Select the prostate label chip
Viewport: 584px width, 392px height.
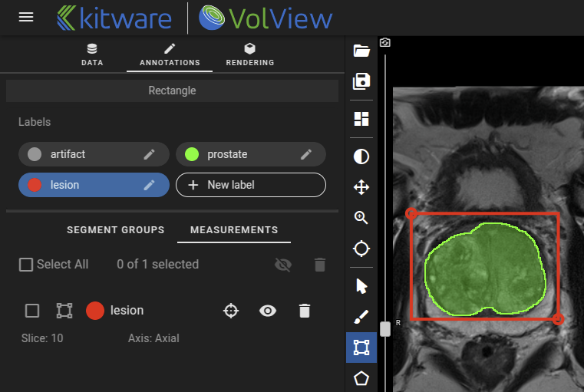(x=251, y=154)
